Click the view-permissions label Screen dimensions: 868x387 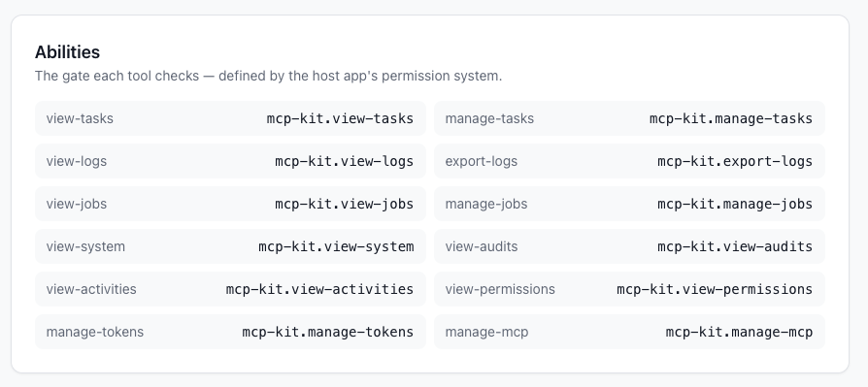point(500,289)
